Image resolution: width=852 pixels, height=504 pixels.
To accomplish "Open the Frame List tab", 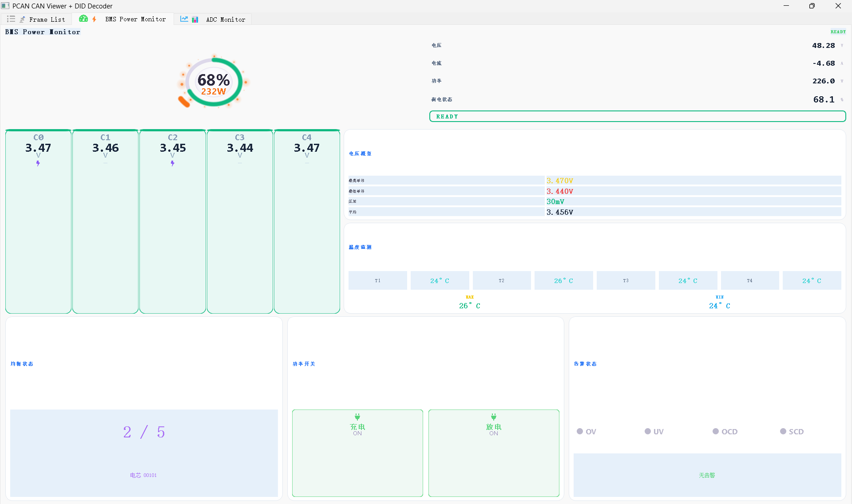I will point(37,19).
